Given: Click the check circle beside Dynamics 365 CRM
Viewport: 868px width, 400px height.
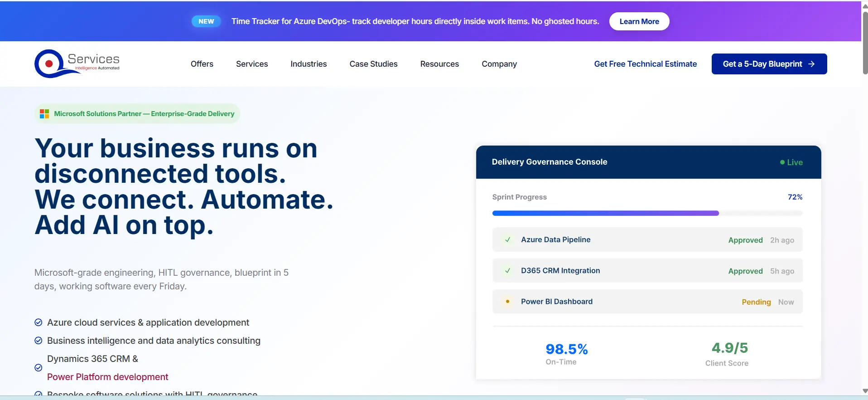Looking at the screenshot, I should pos(39,368).
